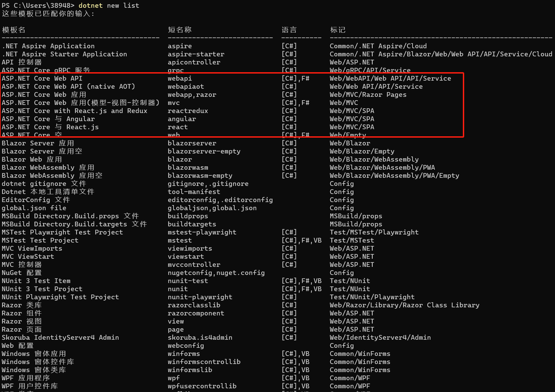The image size is (555, 392).
Task: Click the 'nugetconfig,nuget.config' short name
Action: point(216,273)
